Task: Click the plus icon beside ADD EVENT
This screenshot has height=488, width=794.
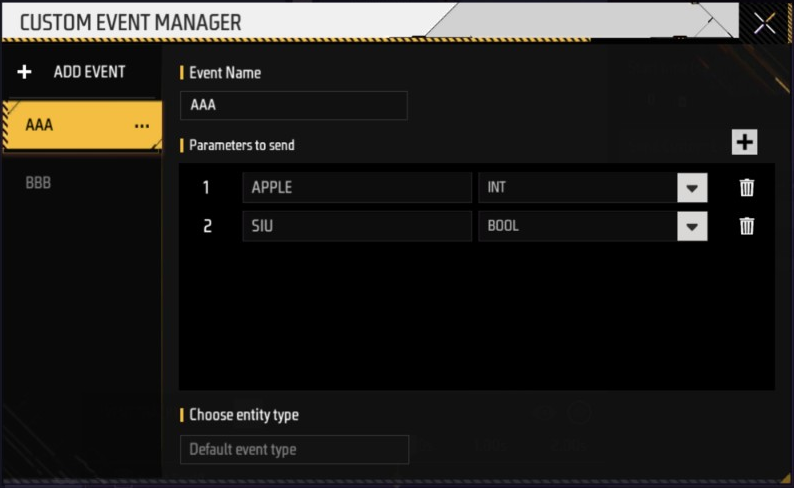Action: tap(25, 72)
